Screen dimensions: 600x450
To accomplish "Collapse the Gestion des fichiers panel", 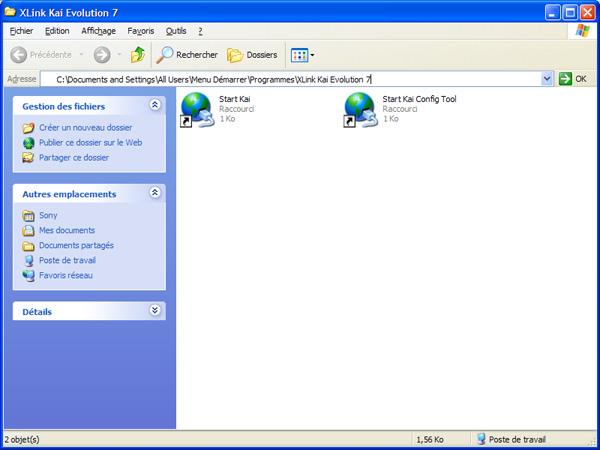I will 155,105.
